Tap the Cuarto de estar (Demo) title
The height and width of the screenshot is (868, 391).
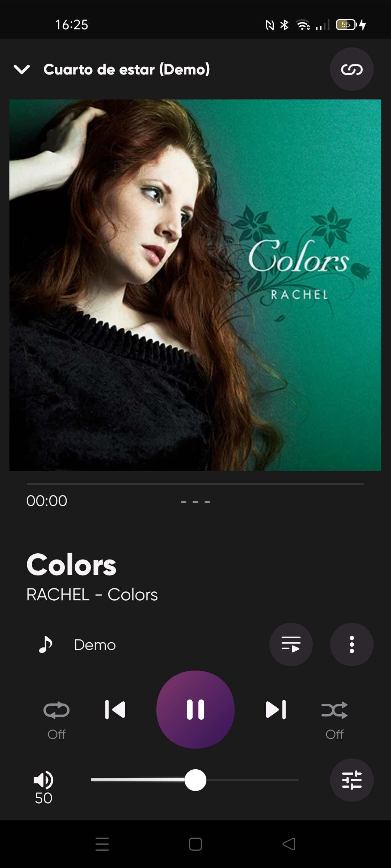pyautogui.click(x=127, y=69)
